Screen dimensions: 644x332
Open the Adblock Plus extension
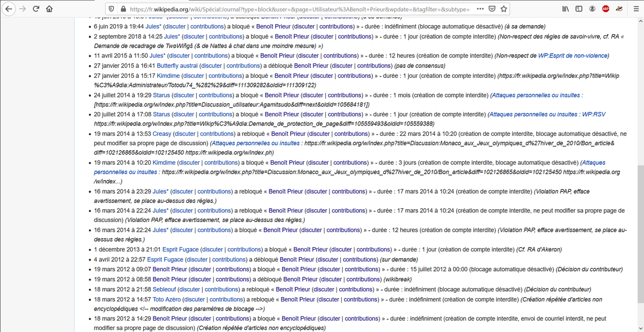click(x=605, y=9)
